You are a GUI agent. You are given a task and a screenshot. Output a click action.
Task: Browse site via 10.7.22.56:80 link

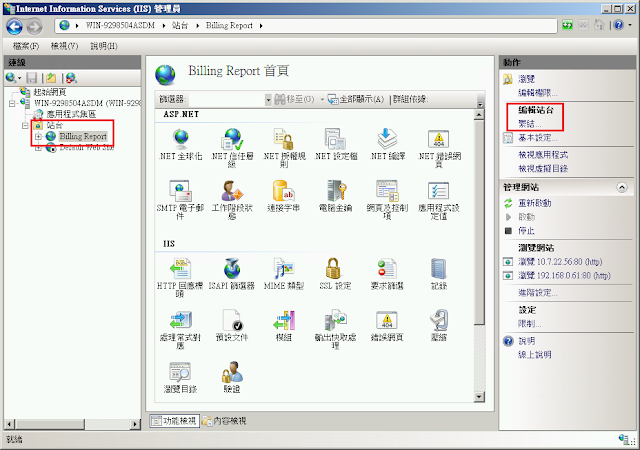coord(560,262)
